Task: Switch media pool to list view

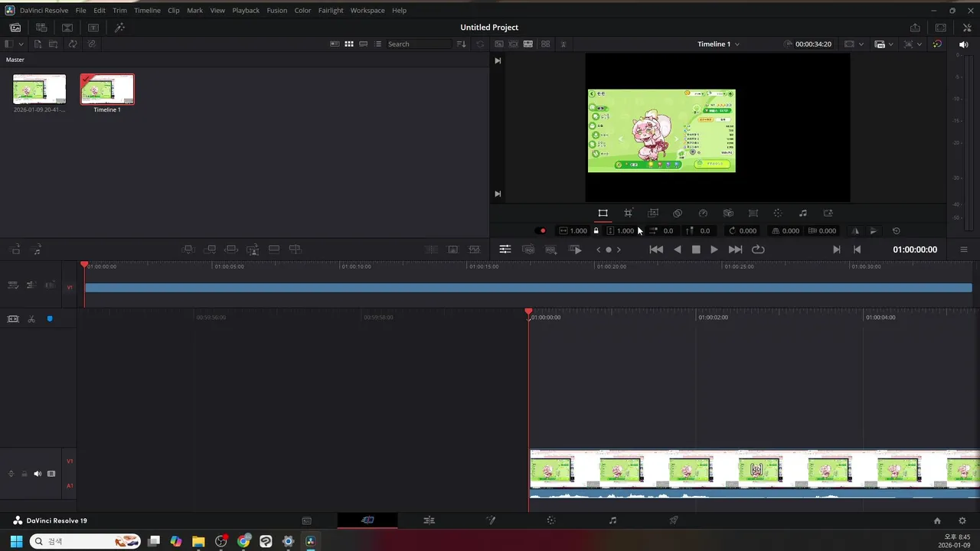Action: [377, 44]
